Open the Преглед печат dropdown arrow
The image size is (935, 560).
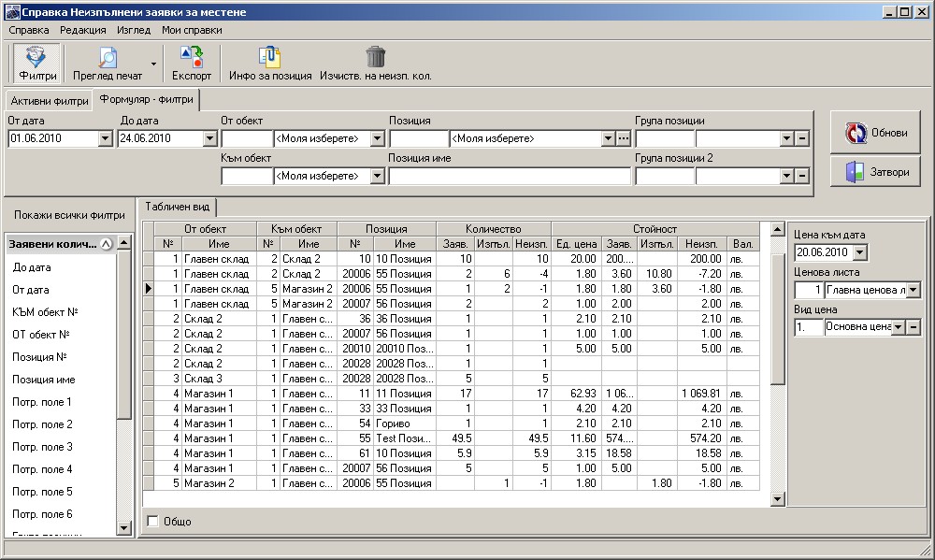coord(153,64)
